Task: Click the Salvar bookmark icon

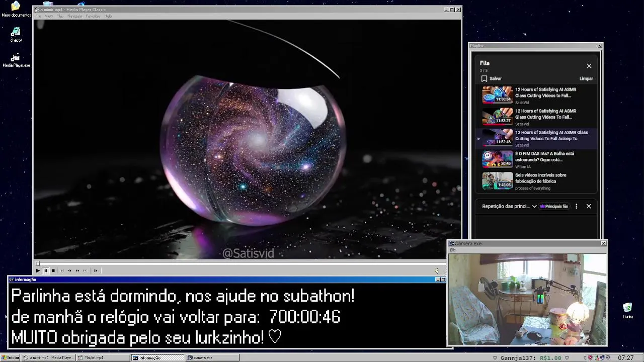Action: pos(484,78)
